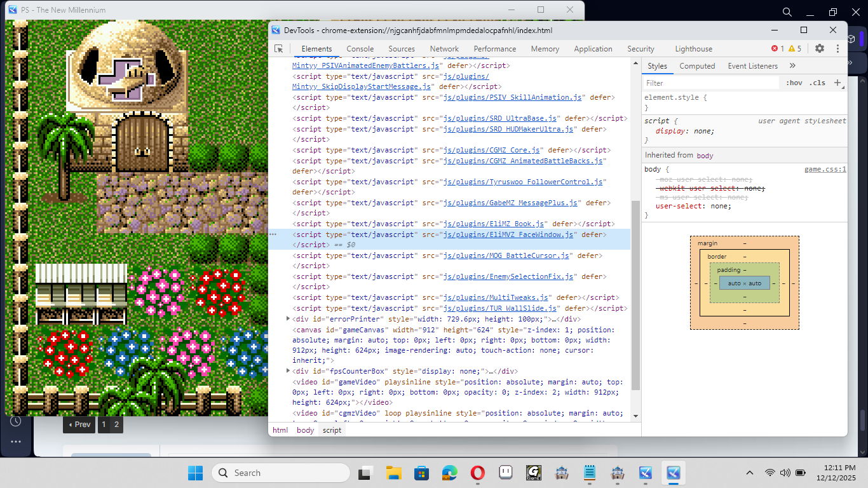868x488 pixels.
Task: Open Opera browser from taskbar
Action: [x=478, y=473]
